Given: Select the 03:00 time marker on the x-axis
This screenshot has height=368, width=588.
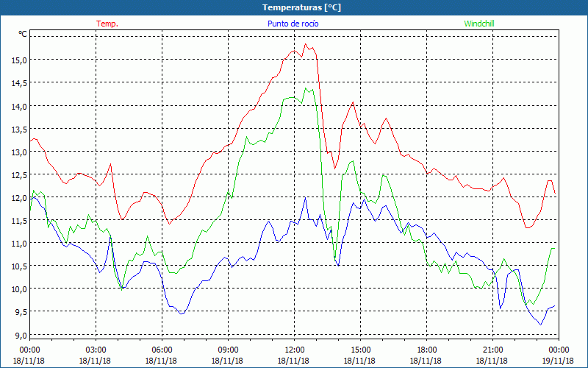Looking at the screenshot, I should click(x=96, y=350).
